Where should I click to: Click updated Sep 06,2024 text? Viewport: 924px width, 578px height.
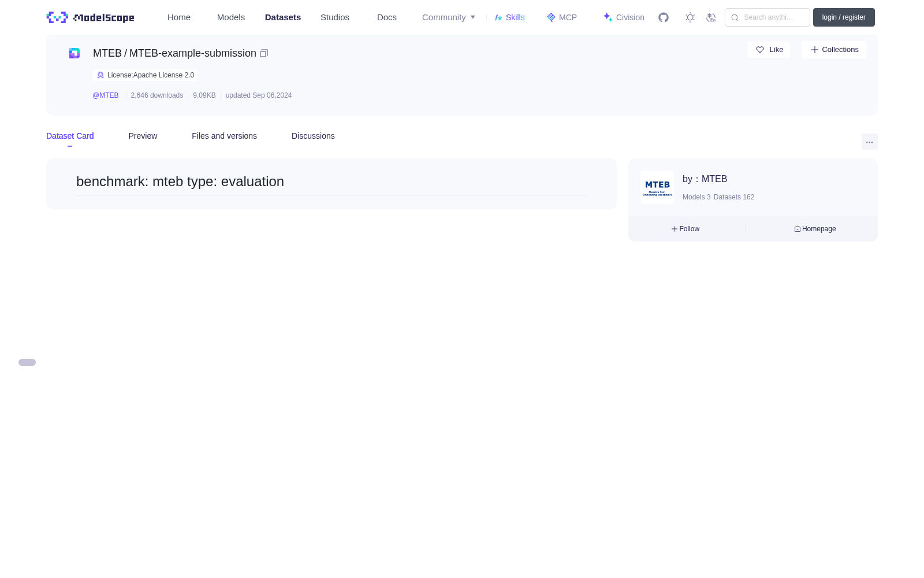[x=259, y=95]
